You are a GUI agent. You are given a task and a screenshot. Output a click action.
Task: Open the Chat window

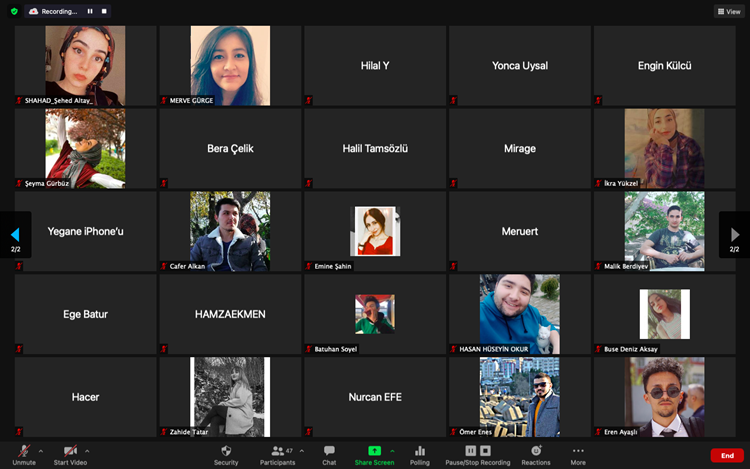pyautogui.click(x=329, y=454)
